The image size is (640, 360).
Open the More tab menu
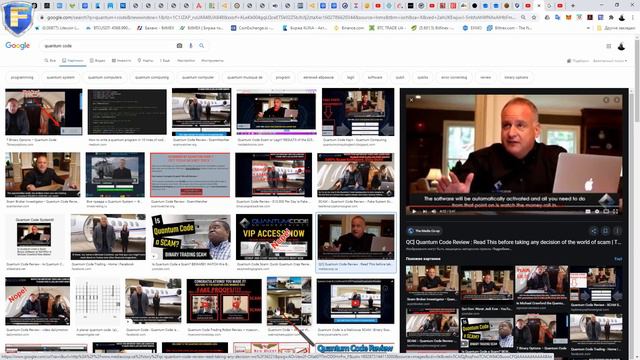[x=165, y=60]
